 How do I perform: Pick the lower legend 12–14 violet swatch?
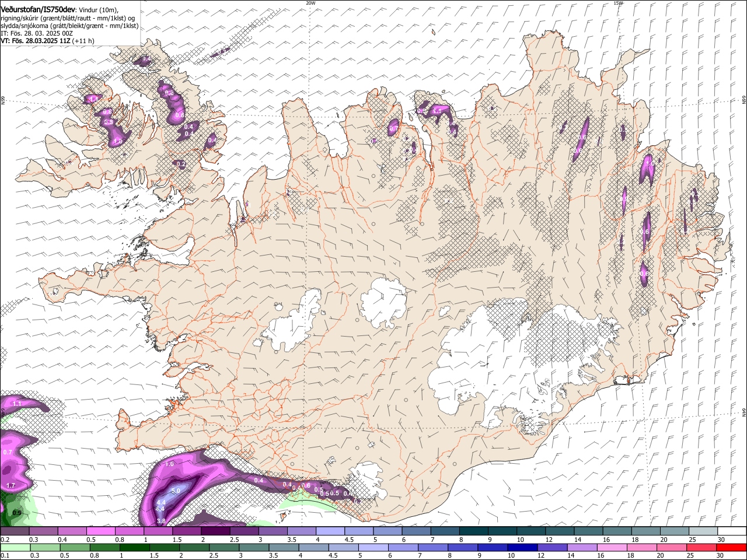[x=553, y=547]
